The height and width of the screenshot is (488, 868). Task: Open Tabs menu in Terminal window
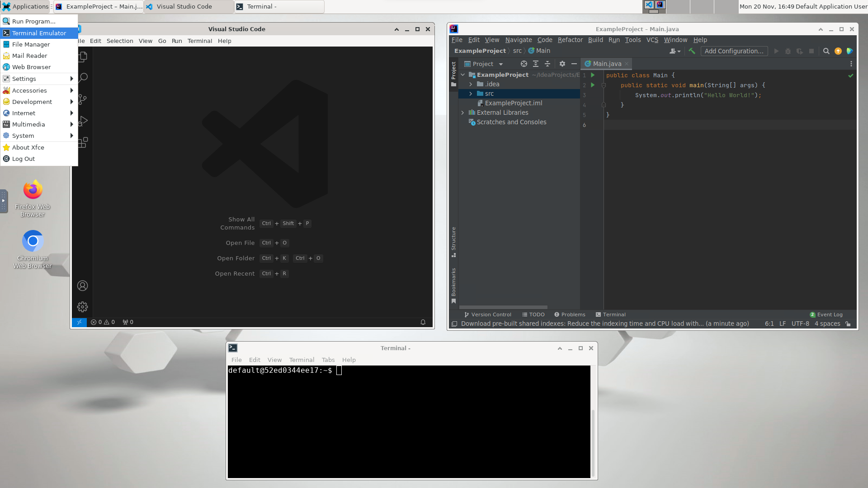[x=328, y=360]
